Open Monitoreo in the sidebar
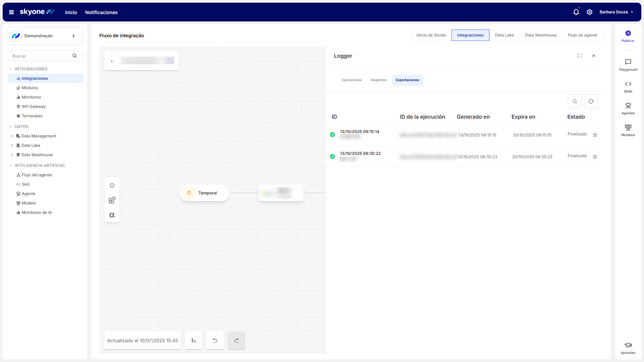 (31, 97)
